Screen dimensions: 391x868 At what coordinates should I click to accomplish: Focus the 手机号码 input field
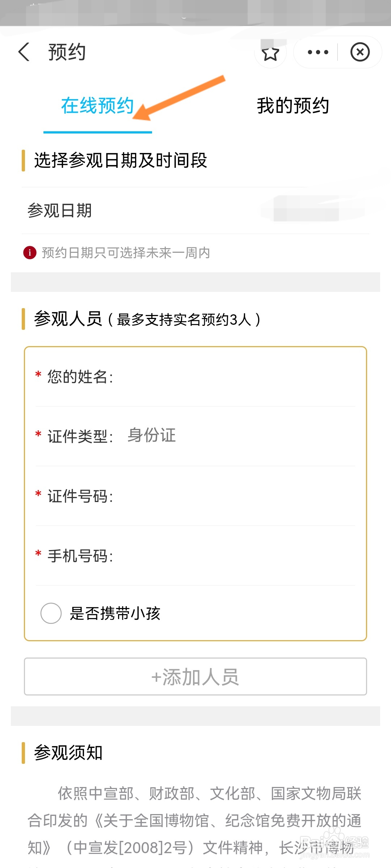click(195, 556)
